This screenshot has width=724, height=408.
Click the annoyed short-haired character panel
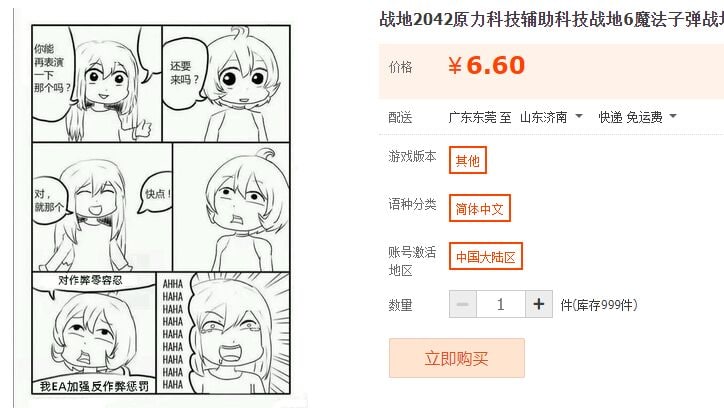click(231, 207)
